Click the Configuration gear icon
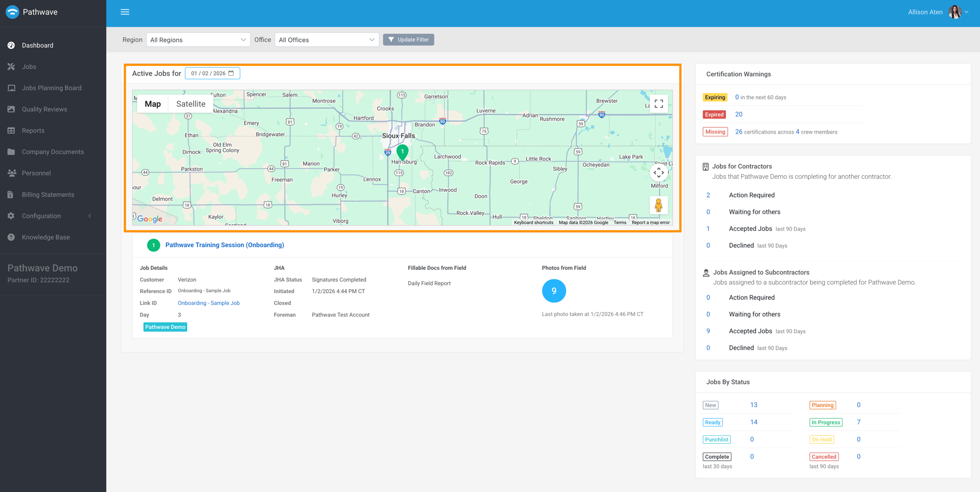 11,216
